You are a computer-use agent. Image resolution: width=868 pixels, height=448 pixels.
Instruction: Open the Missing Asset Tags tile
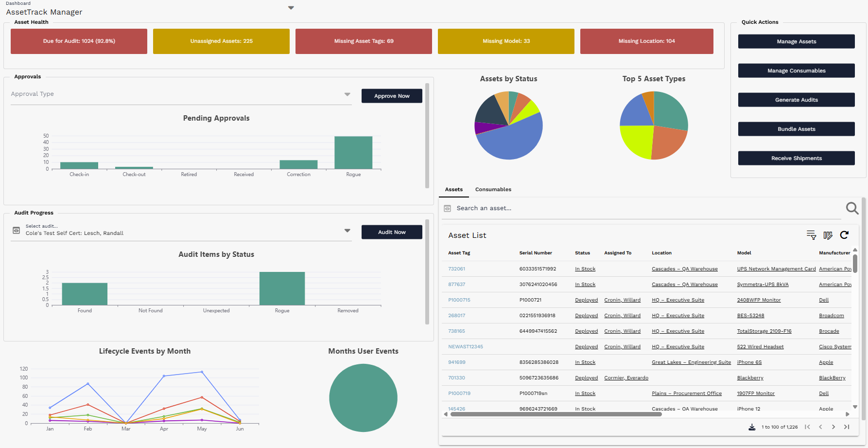[x=364, y=41]
